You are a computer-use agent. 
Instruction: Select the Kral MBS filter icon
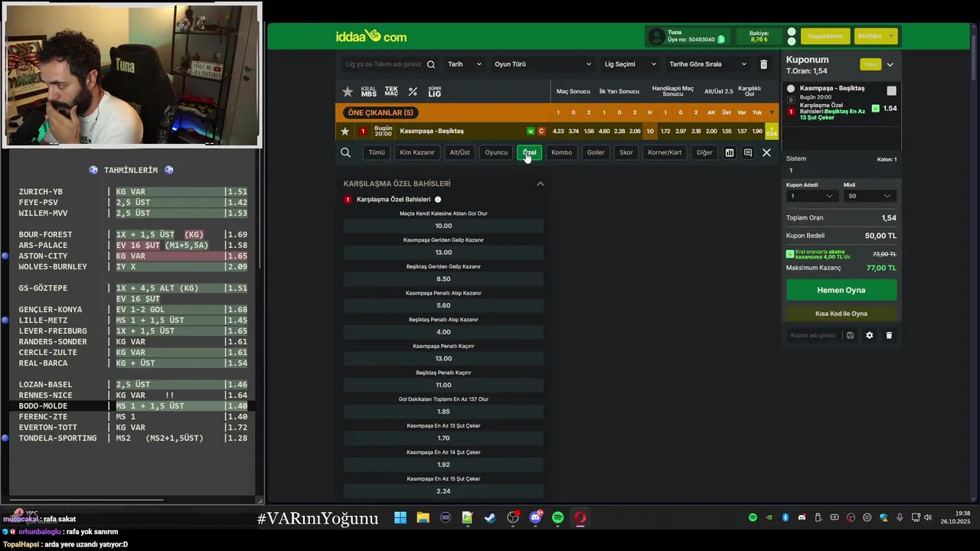pyautogui.click(x=369, y=92)
